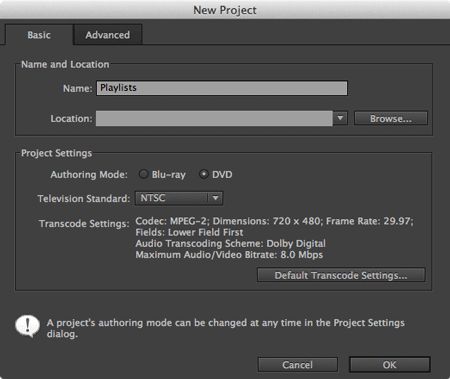Image resolution: width=450 pixels, height=379 pixels.
Task: Switch to the Advanced tab
Action: click(x=108, y=35)
